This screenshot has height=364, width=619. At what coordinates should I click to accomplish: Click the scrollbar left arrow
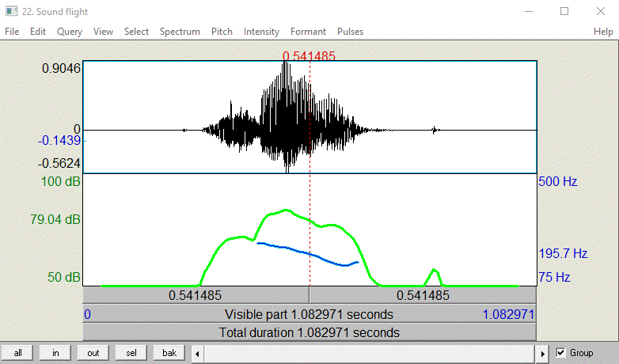pyautogui.click(x=197, y=354)
